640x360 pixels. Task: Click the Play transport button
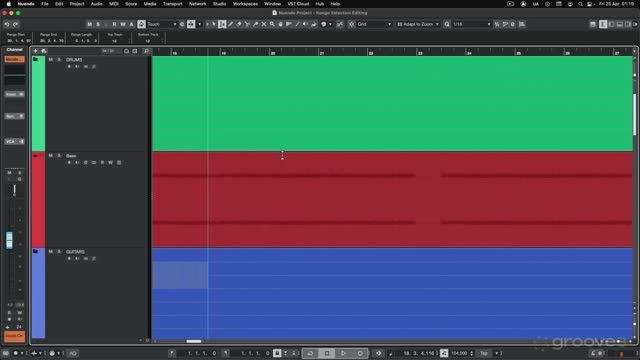(344, 353)
